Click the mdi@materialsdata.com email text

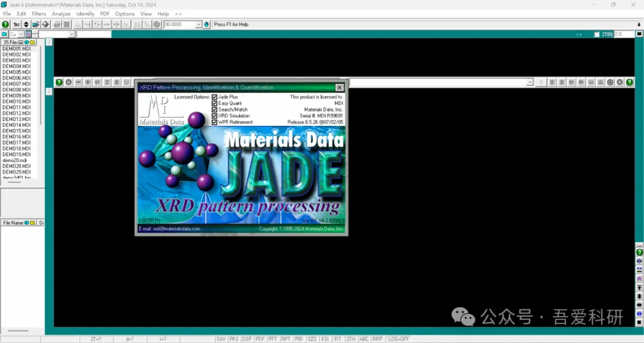pyautogui.click(x=177, y=229)
